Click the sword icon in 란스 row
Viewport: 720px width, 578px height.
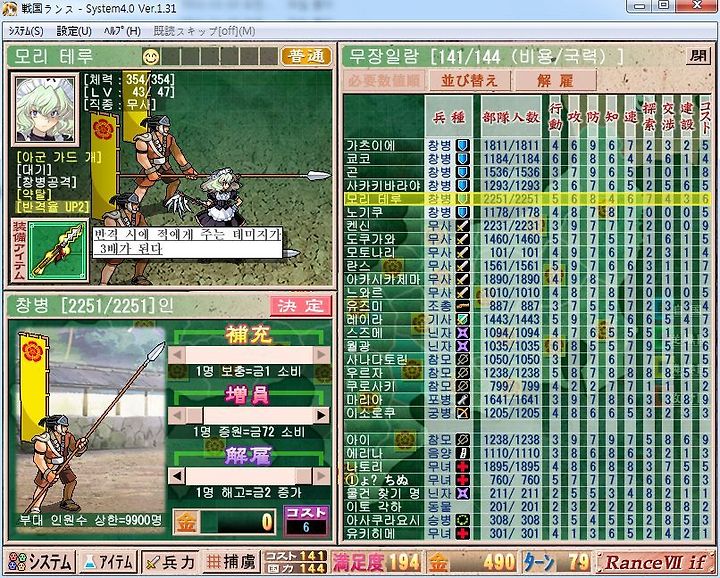pyautogui.click(x=462, y=266)
